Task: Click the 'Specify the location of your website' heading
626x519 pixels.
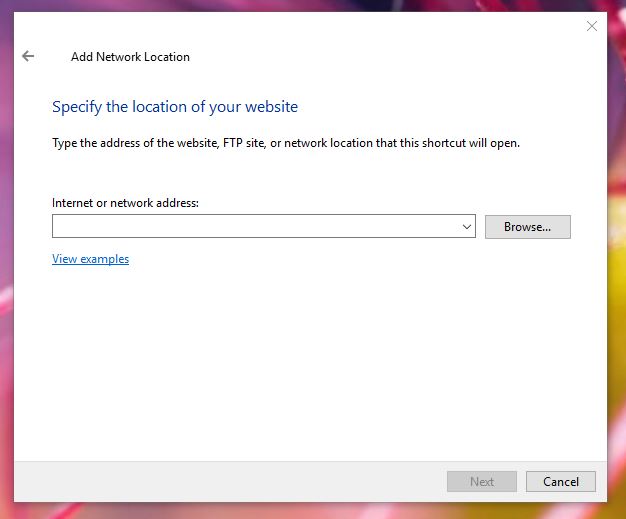Action: (x=175, y=107)
